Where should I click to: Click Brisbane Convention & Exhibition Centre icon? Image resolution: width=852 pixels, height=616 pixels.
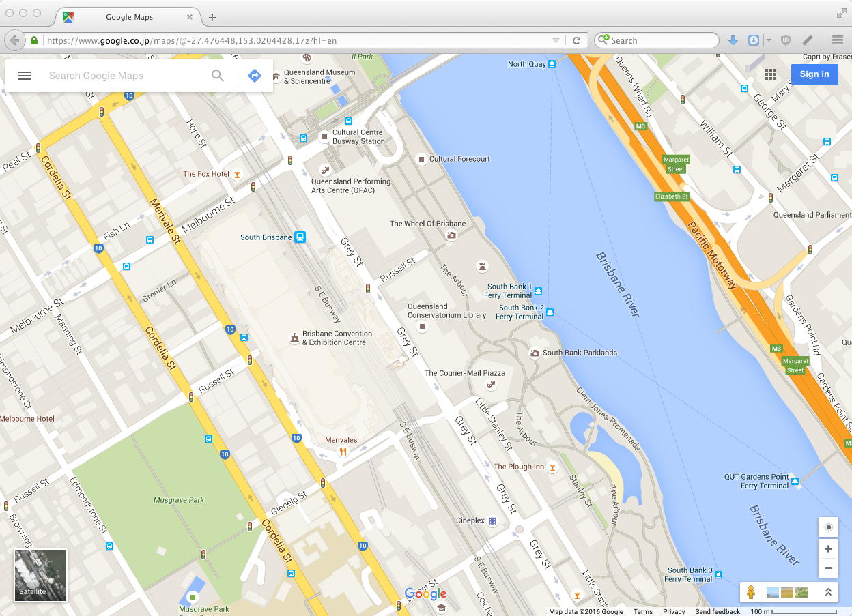(x=294, y=338)
